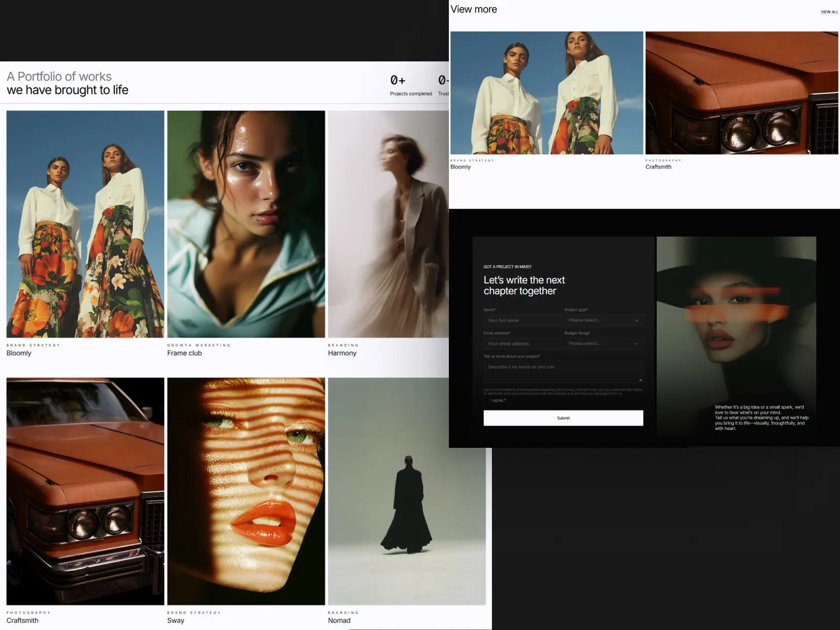
Task: Click the 'Bloomly' title in the portfolio grid
Action: pos(19,353)
